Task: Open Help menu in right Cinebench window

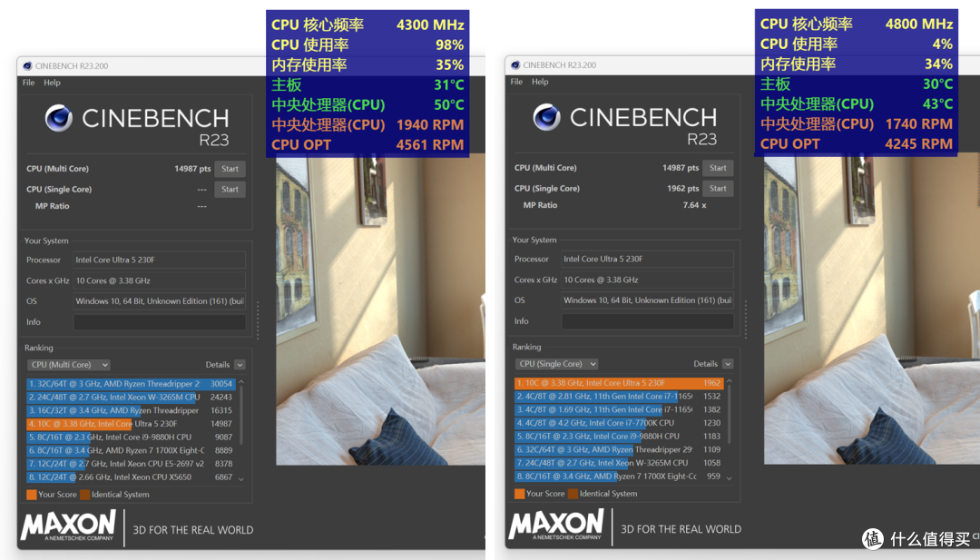Action: (x=540, y=82)
